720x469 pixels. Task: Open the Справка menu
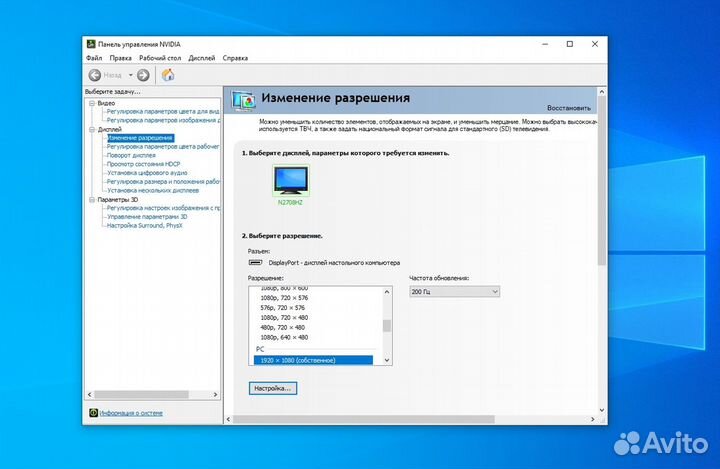235,58
